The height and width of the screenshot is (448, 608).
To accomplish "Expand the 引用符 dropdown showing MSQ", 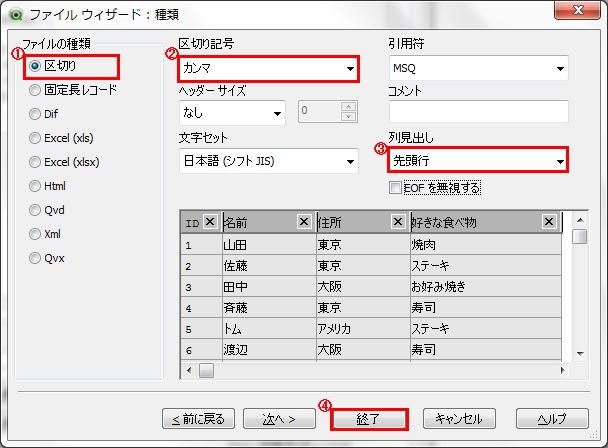I will pos(478,68).
